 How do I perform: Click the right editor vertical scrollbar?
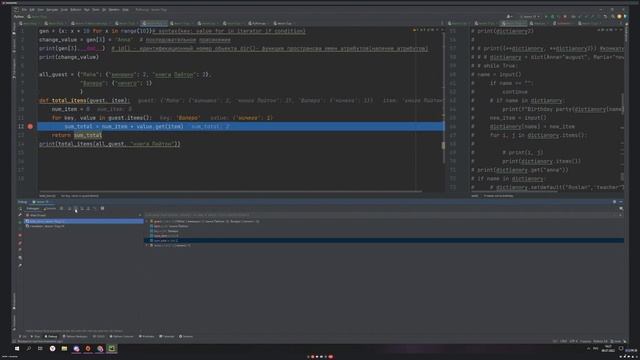[622, 104]
